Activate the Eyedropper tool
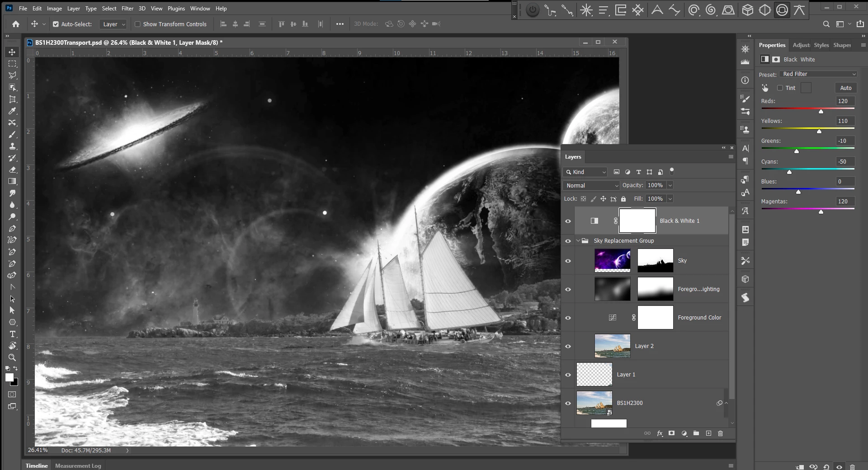Image resolution: width=868 pixels, height=470 pixels. point(12,111)
